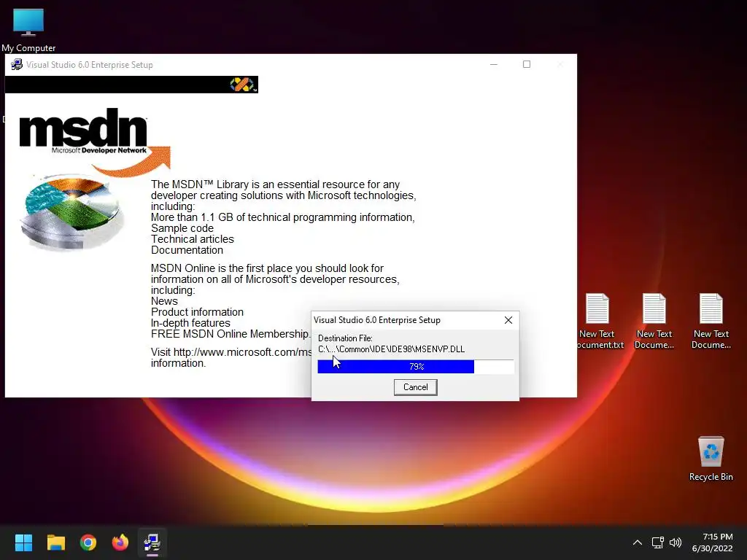Viewport: 747px width, 560px height.
Task: Open the Windows Start menu
Action: click(23, 542)
